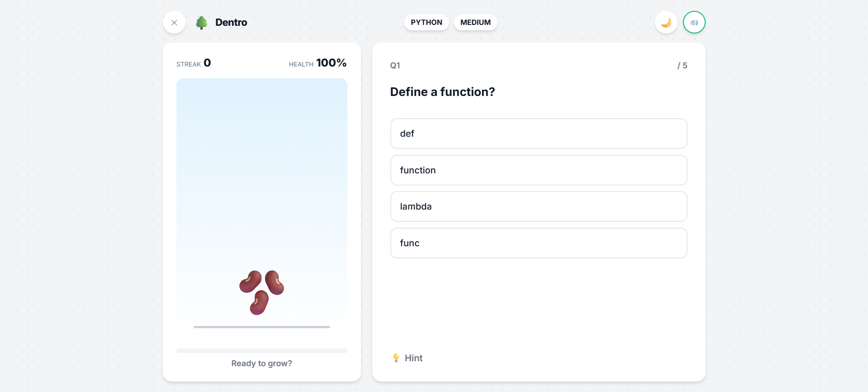Screen dimensions: 868x392
Task: Click the "Define a function?" question text
Action: pyautogui.click(x=442, y=92)
